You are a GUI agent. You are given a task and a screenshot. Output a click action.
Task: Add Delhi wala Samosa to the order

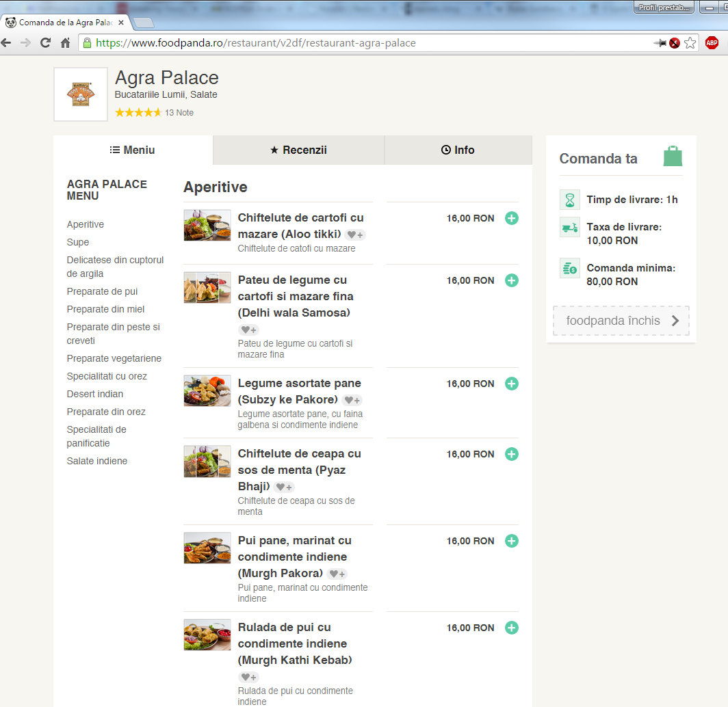coord(512,280)
